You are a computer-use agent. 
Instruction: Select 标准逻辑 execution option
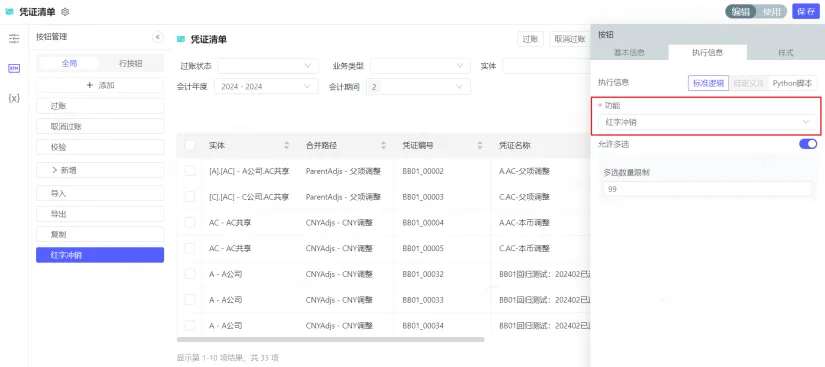click(x=708, y=83)
